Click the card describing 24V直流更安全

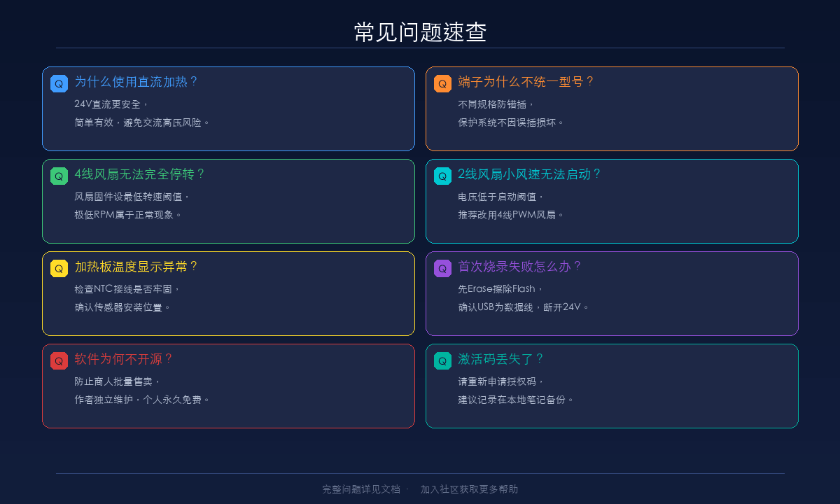tap(228, 108)
